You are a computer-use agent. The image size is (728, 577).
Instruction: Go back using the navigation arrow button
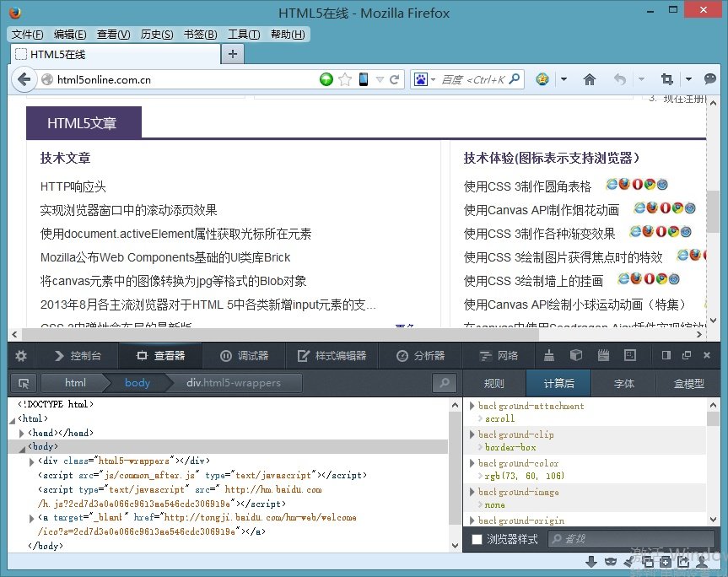[x=24, y=79]
